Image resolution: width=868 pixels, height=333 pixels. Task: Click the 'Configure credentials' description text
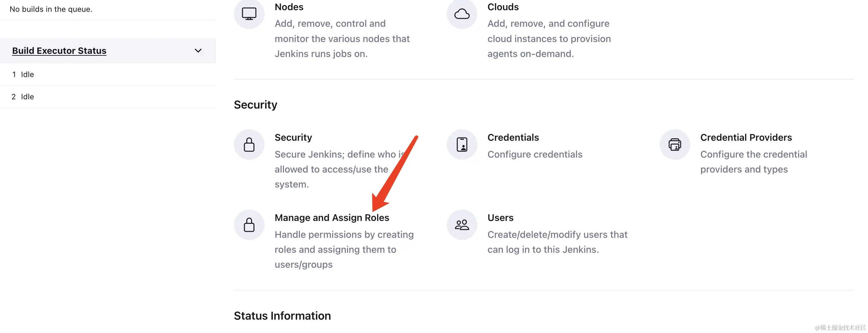pos(535,154)
